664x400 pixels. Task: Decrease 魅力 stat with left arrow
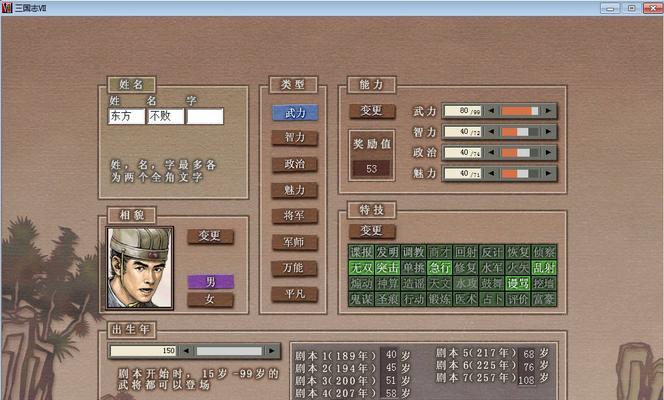[x=491, y=173]
